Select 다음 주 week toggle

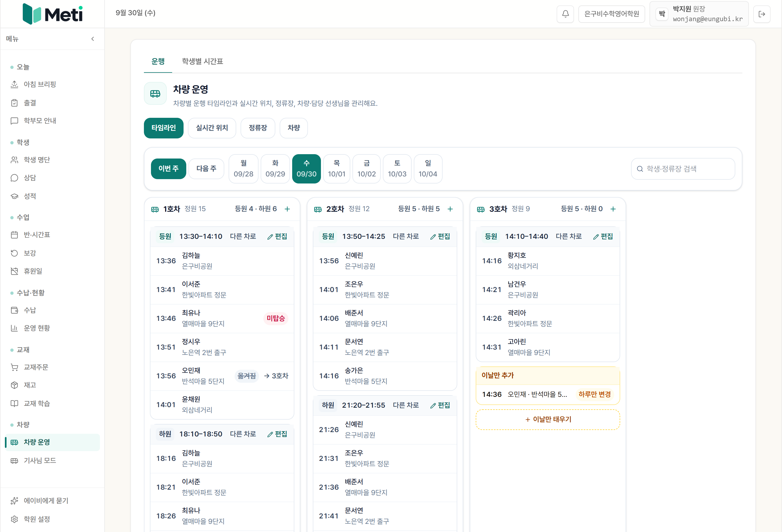(x=206, y=169)
